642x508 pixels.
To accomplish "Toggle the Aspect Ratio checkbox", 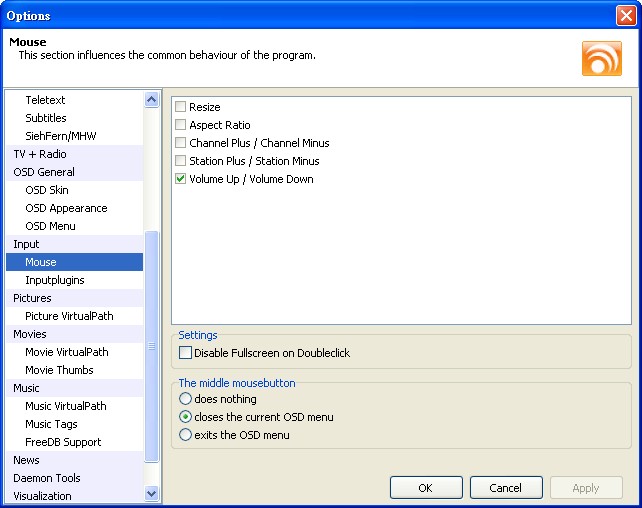I will click(181, 125).
